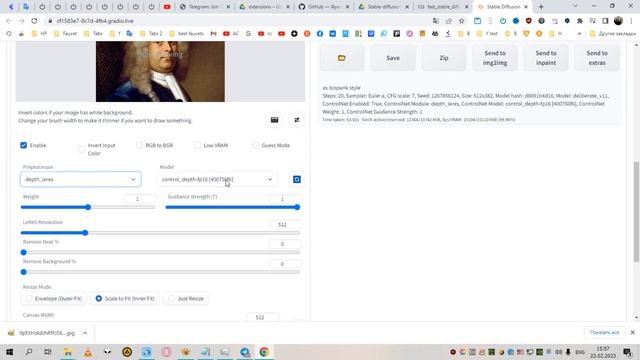This screenshot has height=360, width=640.
Task: Switch to the fast_stable_diffusion Colab tab
Action: pyautogui.click(x=443, y=7)
